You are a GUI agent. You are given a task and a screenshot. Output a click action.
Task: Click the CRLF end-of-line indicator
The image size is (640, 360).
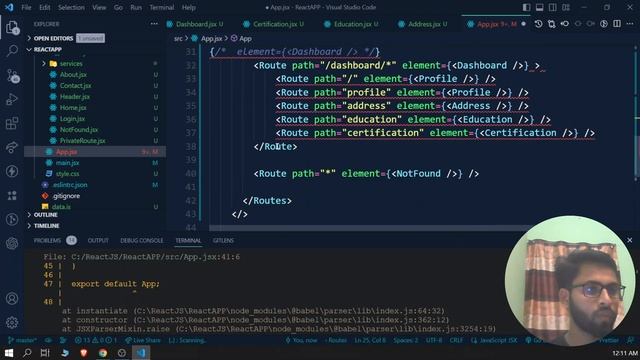pos(456,340)
